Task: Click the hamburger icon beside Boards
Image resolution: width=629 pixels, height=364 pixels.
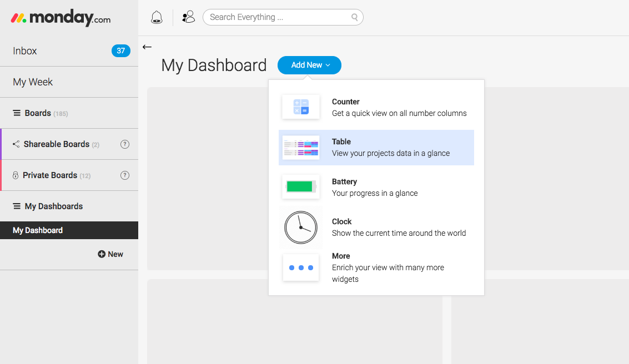Action: pyautogui.click(x=17, y=113)
